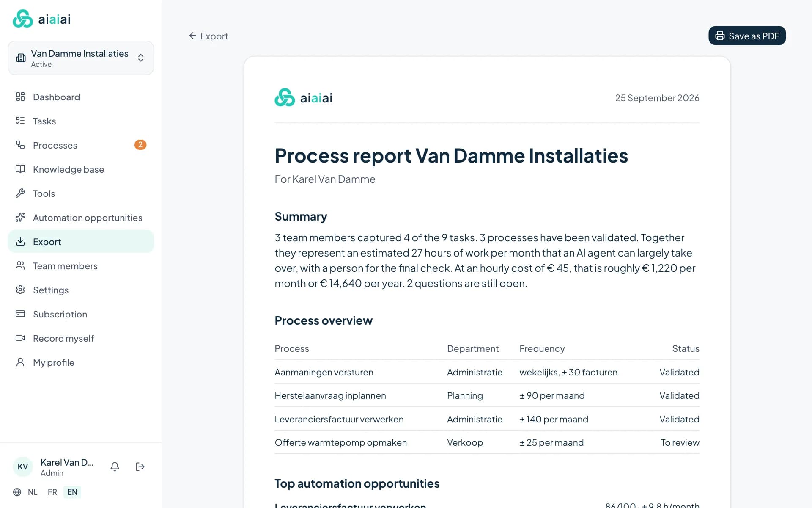Image resolution: width=812 pixels, height=508 pixels.
Task: Log out using the exit arrow icon
Action: click(140, 467)
